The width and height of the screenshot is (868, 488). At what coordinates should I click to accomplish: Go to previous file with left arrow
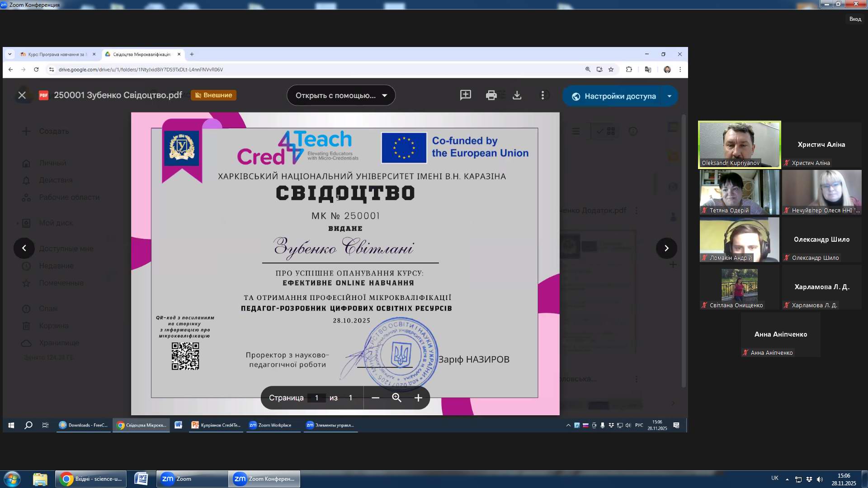click(x=24, y=248)
